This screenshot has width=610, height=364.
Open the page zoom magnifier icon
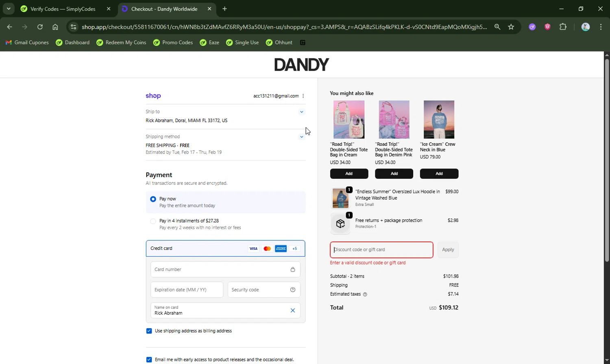pos(497,27)
